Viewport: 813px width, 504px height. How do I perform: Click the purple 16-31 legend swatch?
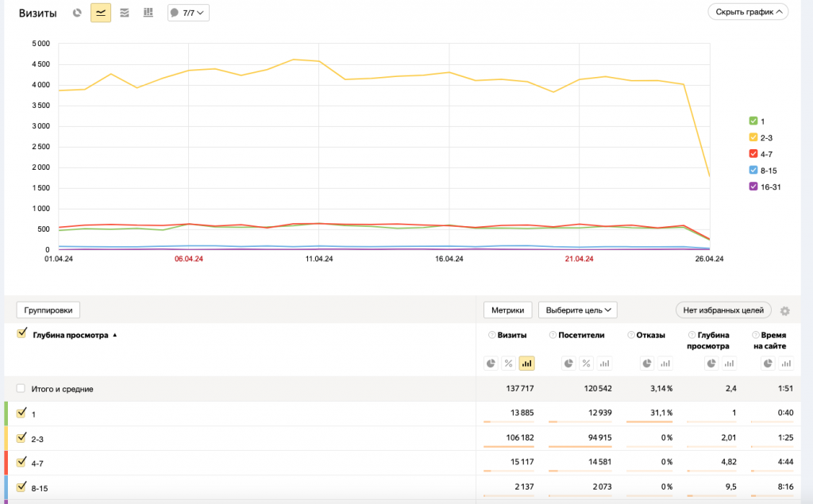(753, 187)
